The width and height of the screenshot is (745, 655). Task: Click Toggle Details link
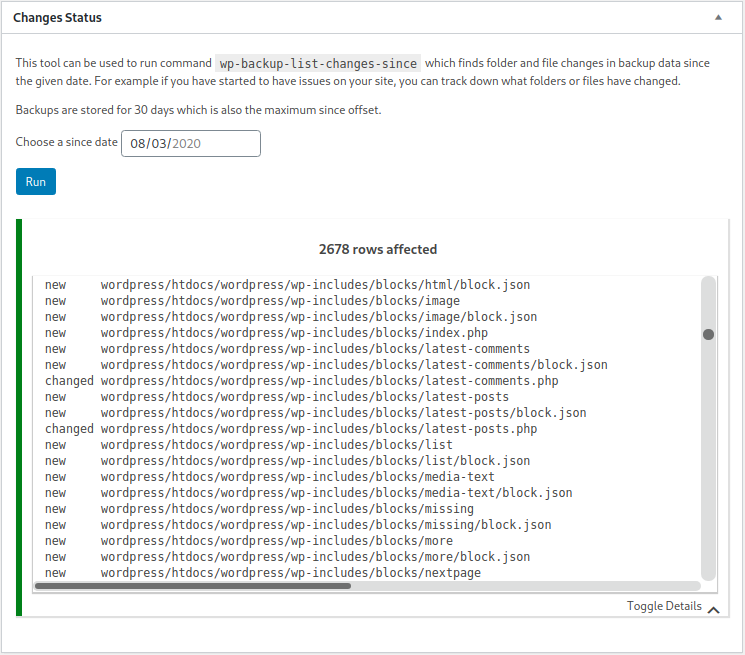664,606
